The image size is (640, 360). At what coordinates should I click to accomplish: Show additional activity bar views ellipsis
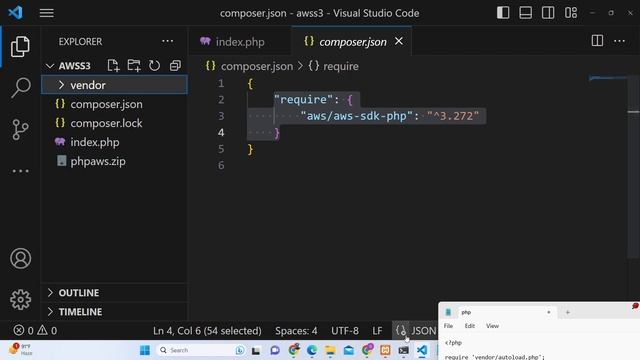click(20, 171)
